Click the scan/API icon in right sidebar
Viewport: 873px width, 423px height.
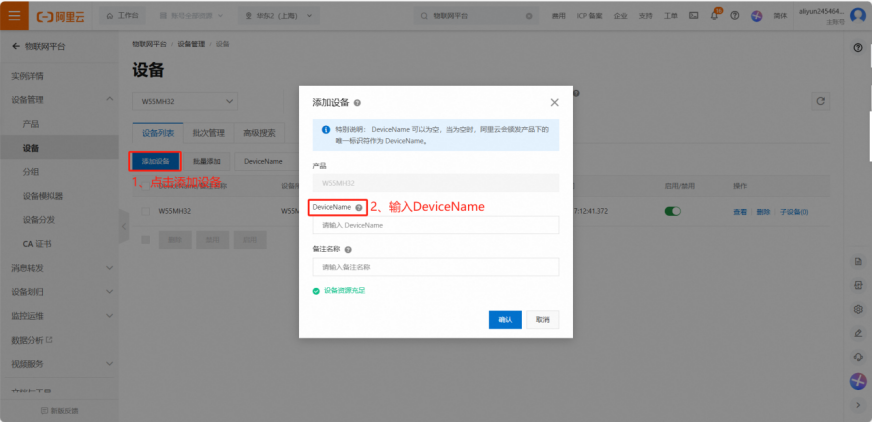point(858,286)
